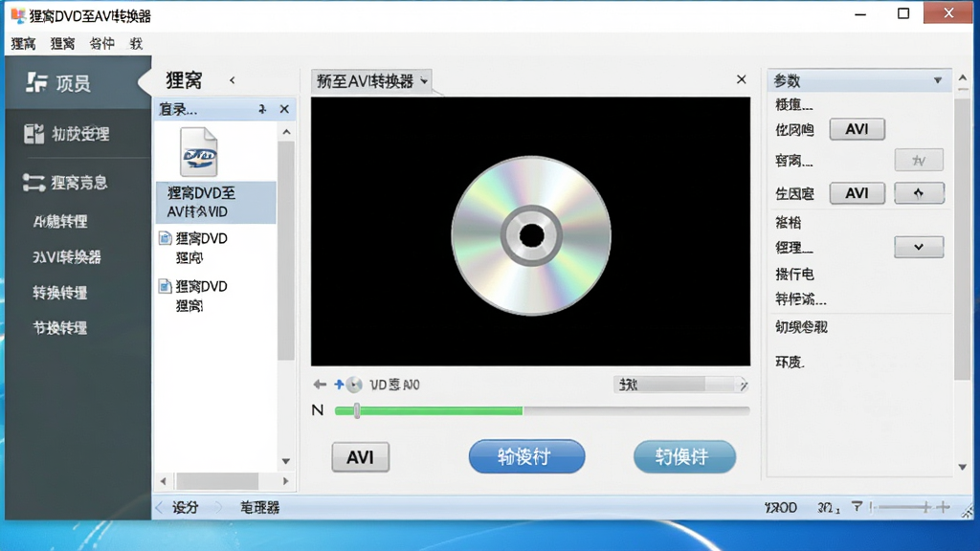Screen dimensions: 980x551
Task: Click the filter icon in status bar
Action: (x=857, y=507)
